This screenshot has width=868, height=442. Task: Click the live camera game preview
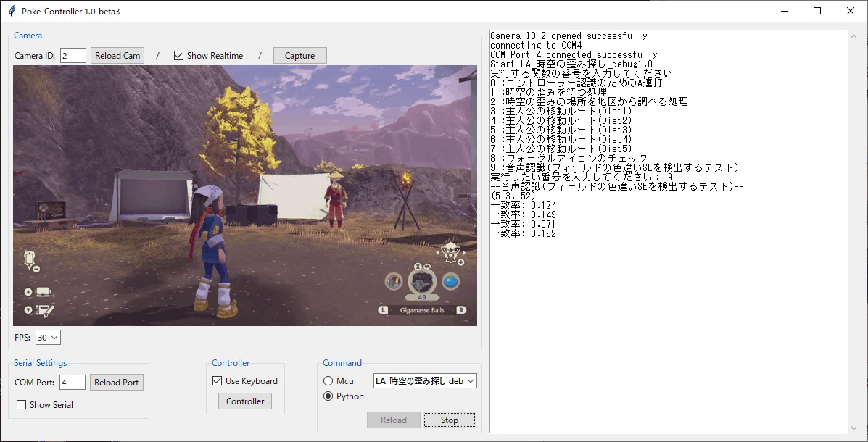(244, 196)
